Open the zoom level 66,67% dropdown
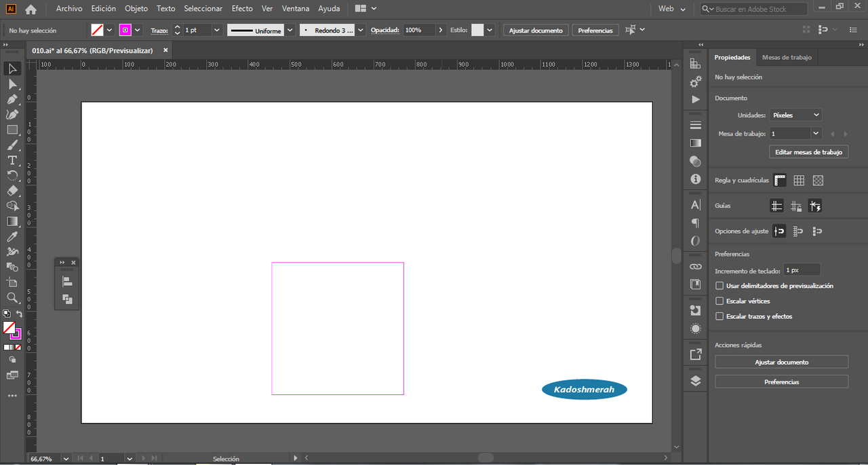Viewport: 868px width, 465px height. point(66,459)
